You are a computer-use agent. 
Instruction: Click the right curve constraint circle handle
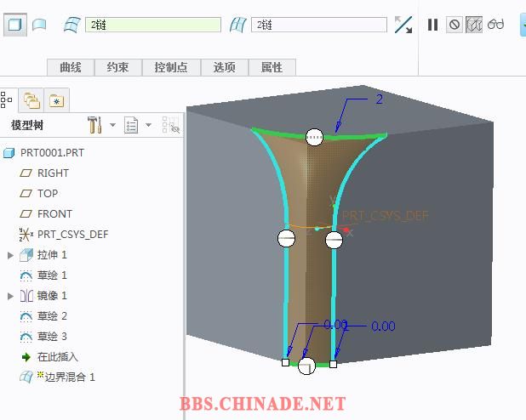coord(334,240)
